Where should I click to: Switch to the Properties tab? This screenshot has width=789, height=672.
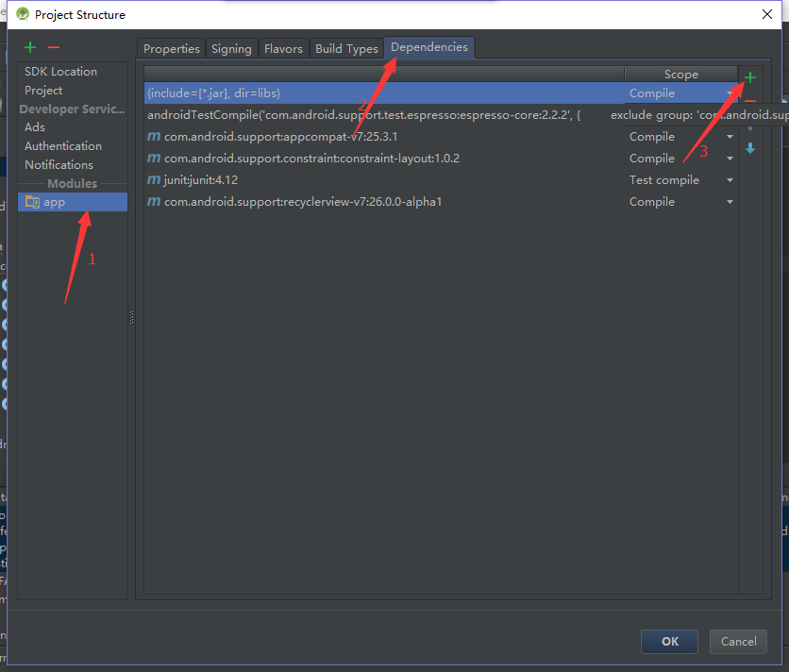[x=171, y=49]
